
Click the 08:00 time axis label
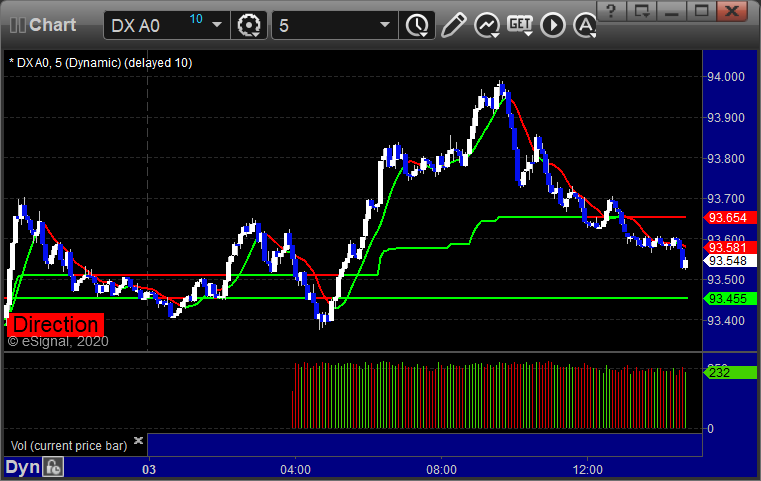coord(441,470)
